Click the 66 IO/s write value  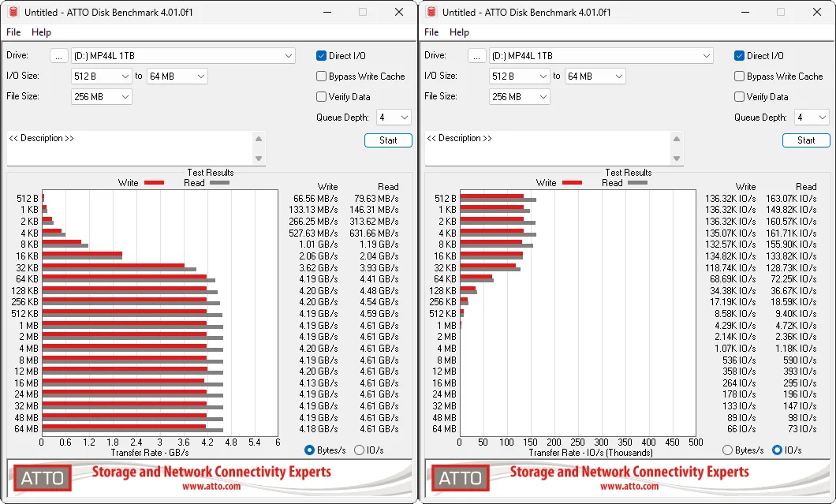(741, 429)
